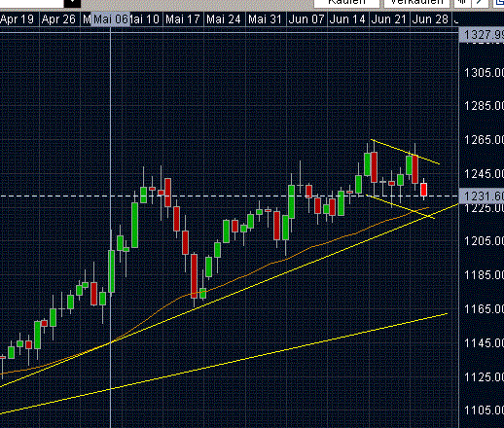Image resolution: width=504 pixels, height=428 pixels.
Task: Open the black dropdown arrow at top left
Action: pos(72,3)
